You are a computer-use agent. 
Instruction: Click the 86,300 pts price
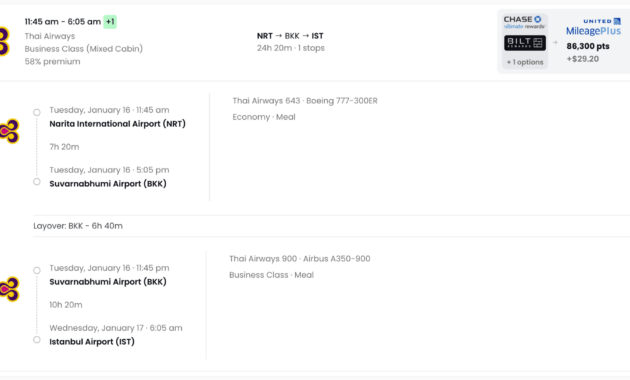(x=588, y=46)
